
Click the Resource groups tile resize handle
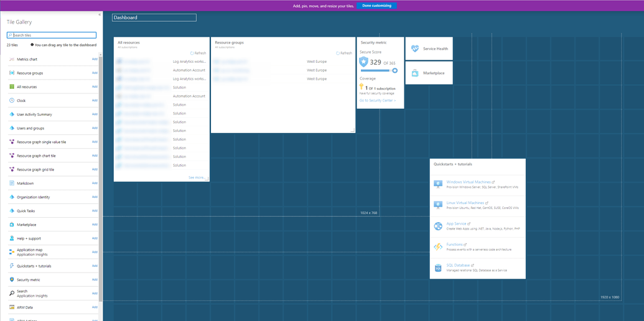click(352, 130)
